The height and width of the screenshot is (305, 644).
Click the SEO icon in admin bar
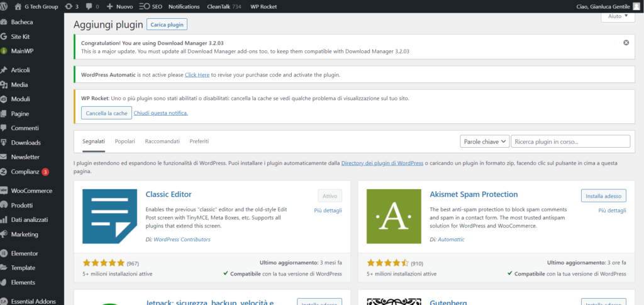145,6
